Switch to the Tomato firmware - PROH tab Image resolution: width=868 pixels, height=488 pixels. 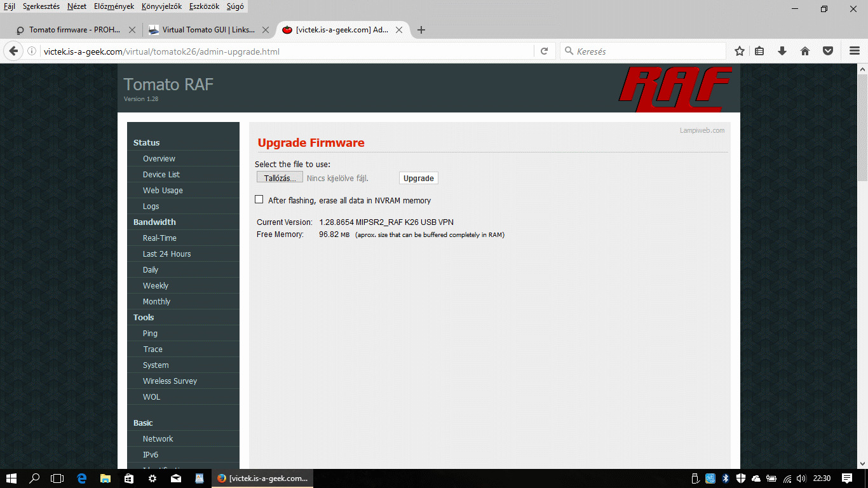75,30
